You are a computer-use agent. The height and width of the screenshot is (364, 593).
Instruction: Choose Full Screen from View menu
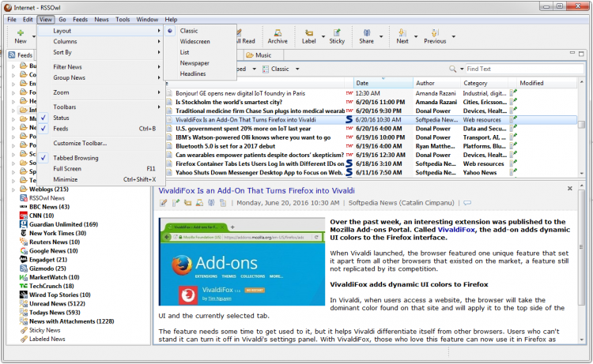[101, 169]
